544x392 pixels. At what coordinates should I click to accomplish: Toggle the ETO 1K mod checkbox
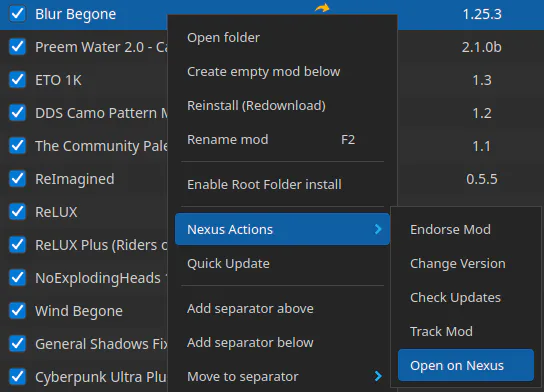click(x=17, y=80)
